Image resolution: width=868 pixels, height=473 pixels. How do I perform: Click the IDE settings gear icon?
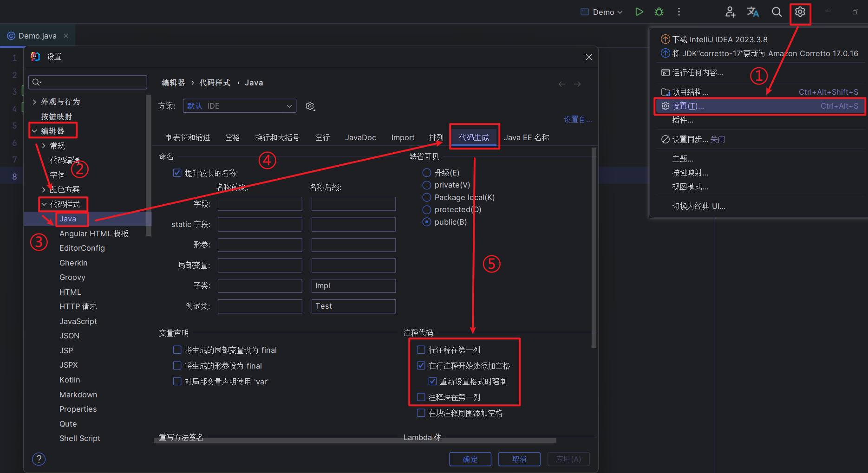(x=800, y=12)
